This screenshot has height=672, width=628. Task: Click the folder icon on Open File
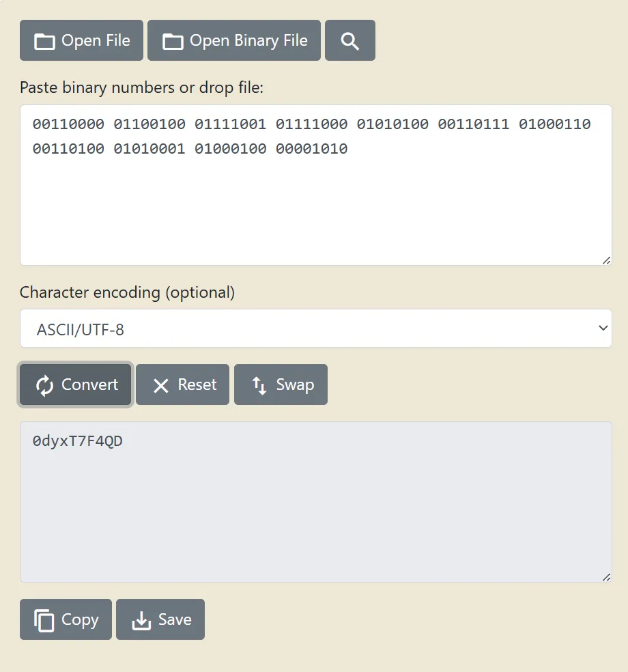[x=44, y=42]
